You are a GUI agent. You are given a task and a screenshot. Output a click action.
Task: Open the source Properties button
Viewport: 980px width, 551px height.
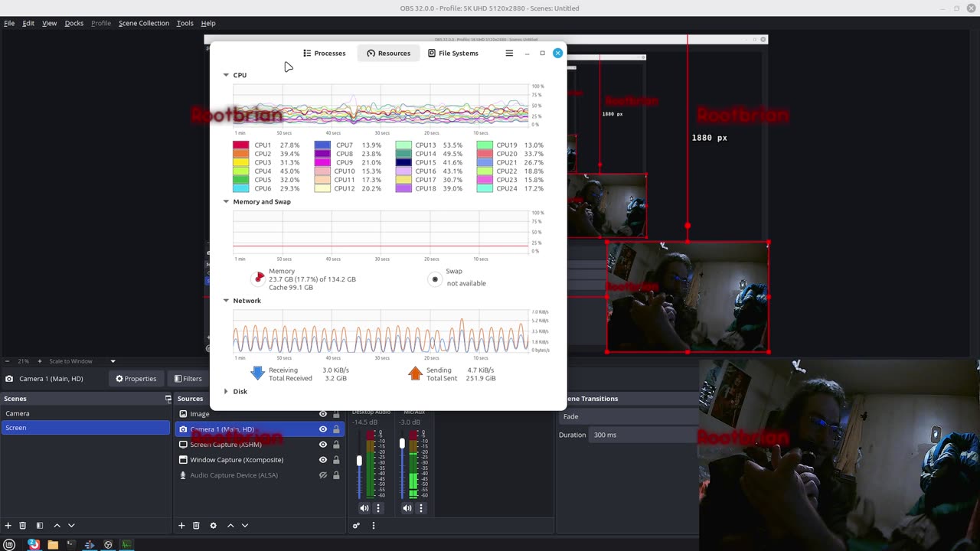point(136,379)
